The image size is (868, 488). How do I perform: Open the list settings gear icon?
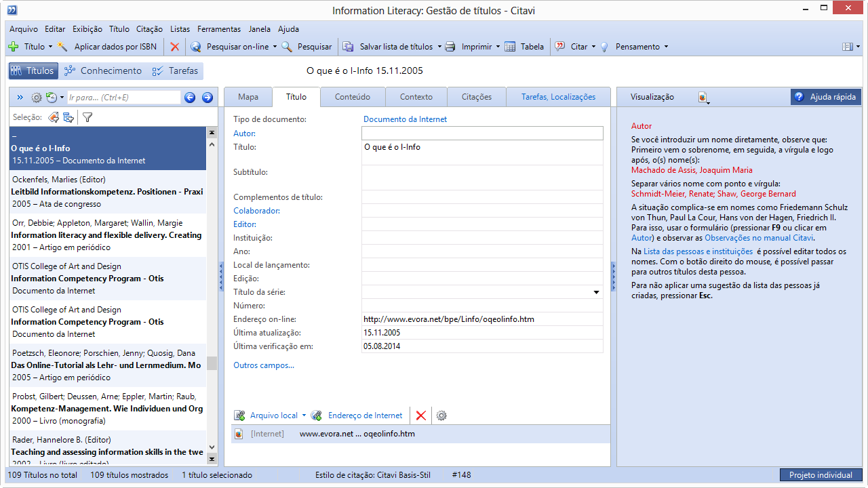point(37,98)
